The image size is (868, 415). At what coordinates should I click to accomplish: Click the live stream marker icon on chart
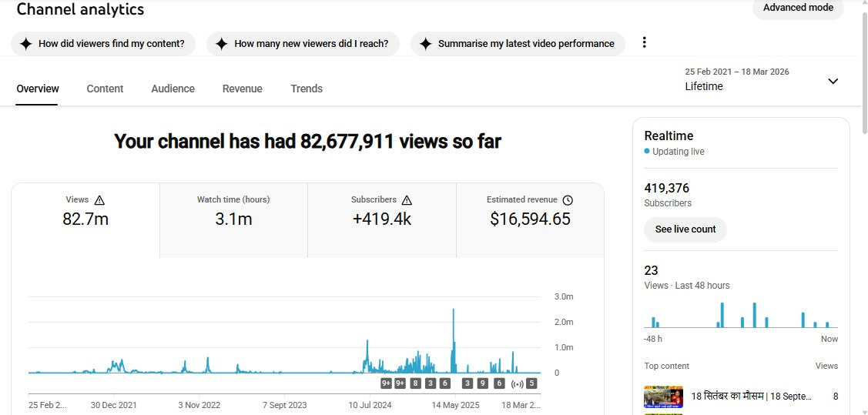tap(517, 383)
